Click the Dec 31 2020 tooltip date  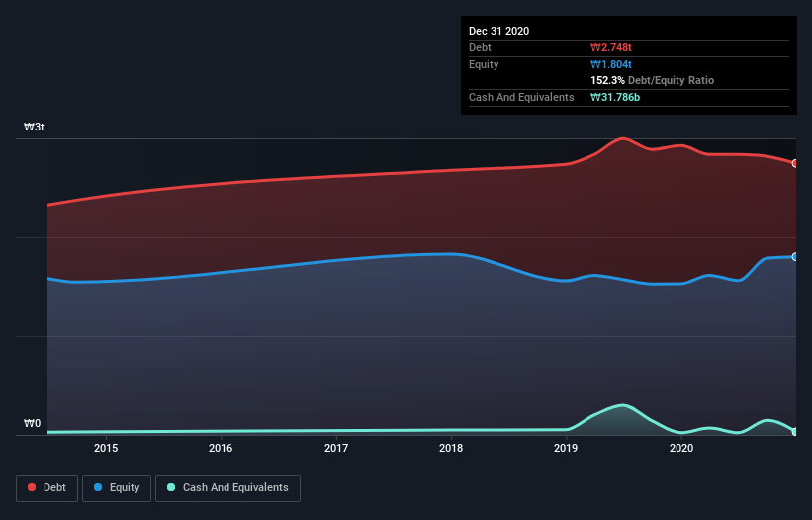[498, 31]
